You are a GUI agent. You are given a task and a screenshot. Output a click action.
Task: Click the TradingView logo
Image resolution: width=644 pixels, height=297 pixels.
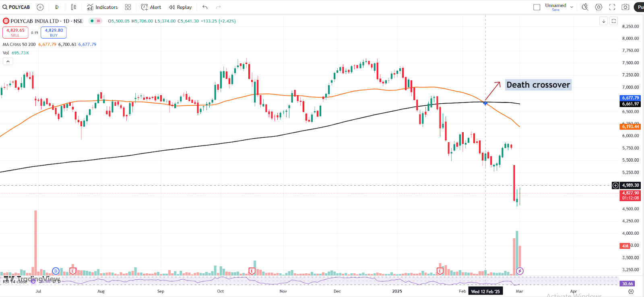pyautogui.click(x=32, y=279)
